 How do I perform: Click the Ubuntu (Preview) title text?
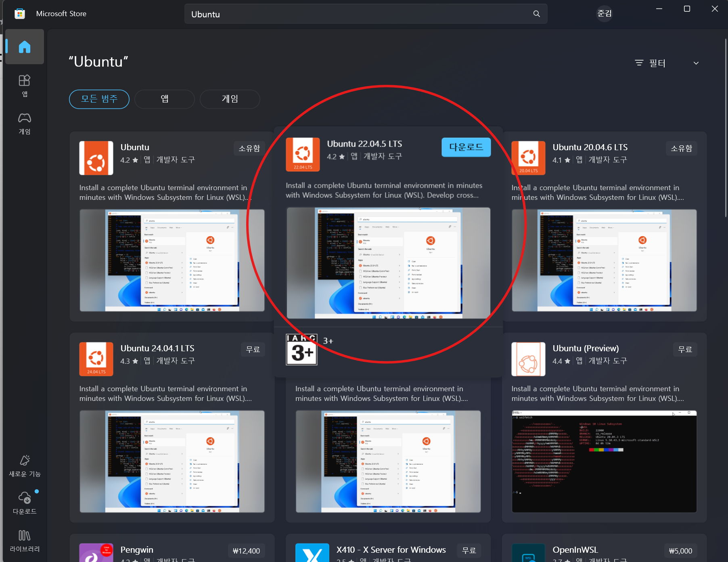586,348
